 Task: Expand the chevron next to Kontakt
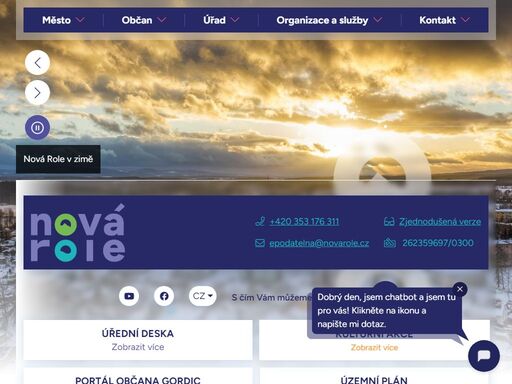tap(465, 20)
